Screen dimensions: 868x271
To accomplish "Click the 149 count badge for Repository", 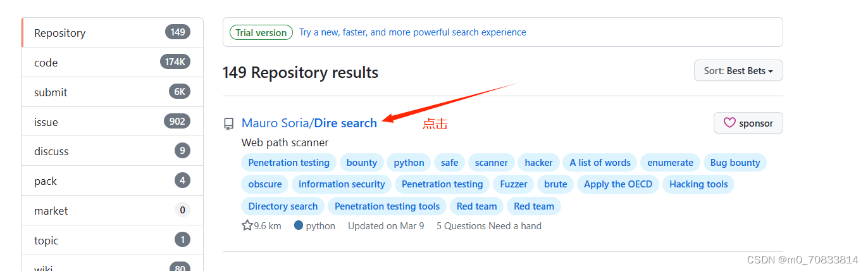I will tap(178, 32).
